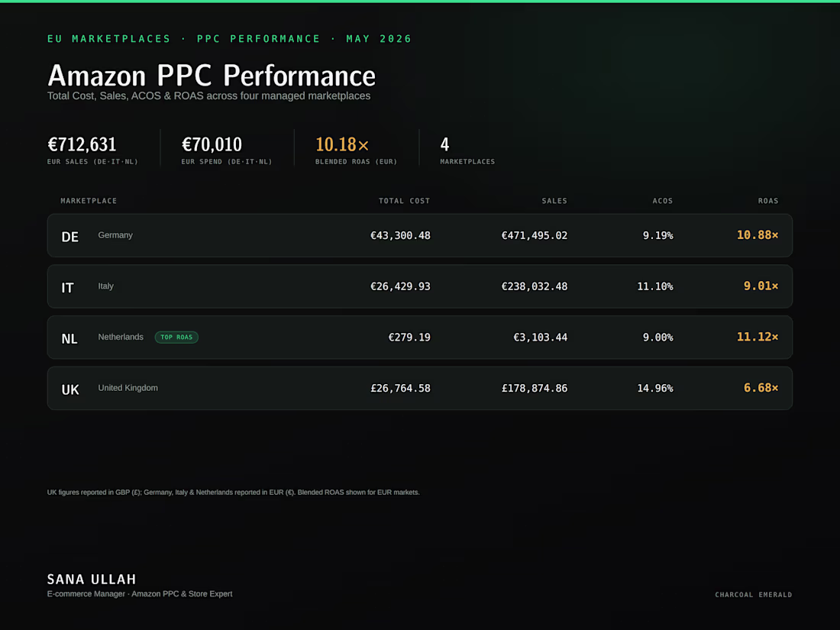Click the CHARCOAL EMERALD theme label
The width and height of the screenshot is (840, 630).
pos(753,595)
